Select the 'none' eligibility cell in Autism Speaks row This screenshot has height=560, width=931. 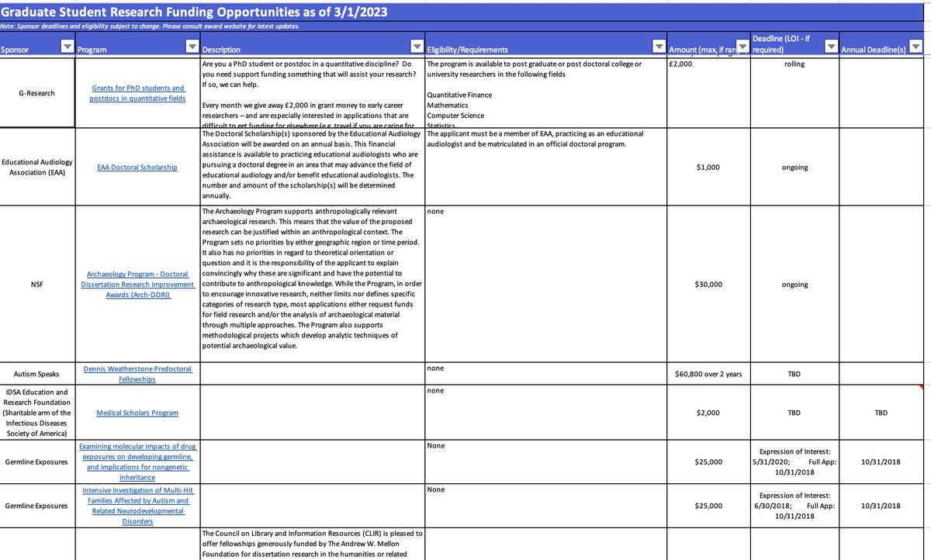point(546,374)
